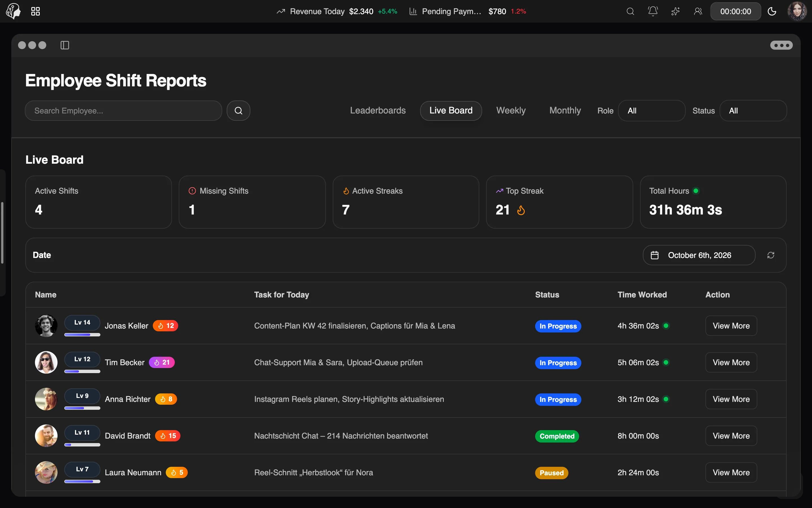Switch to the Leaderboards tab
The height and width of the screenshot is (508, 812).
(378, 111)
